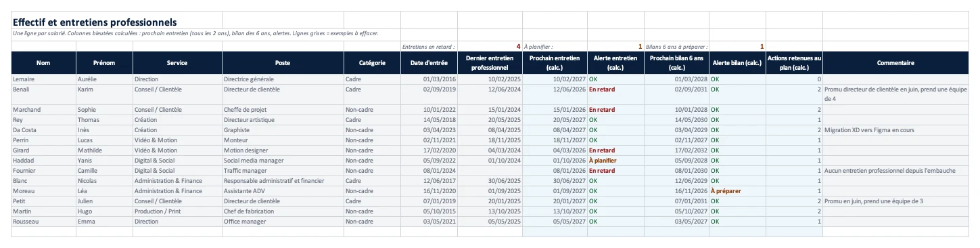Select the 'Bilans 6 ans à préparer :' label
This screenshot has width=980, height=248.
pos(677,47)
